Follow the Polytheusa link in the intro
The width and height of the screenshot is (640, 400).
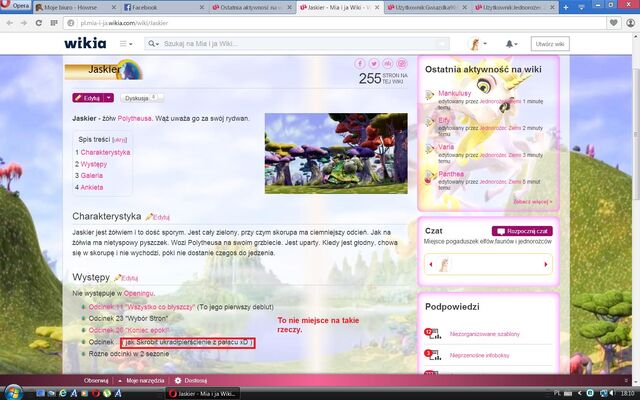(x=134, y=118)
